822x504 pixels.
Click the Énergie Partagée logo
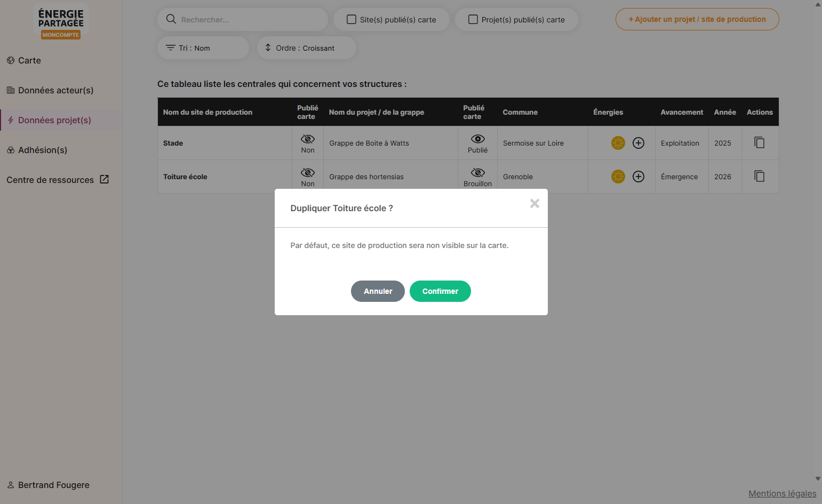pyautogui.click(x=61, y=22)
